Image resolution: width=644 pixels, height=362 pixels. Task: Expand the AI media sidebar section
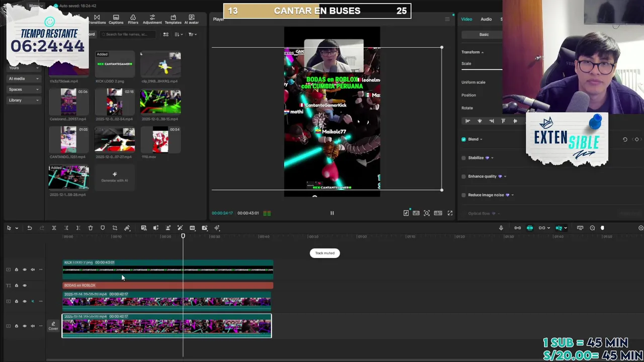click(x=24, y=78)
